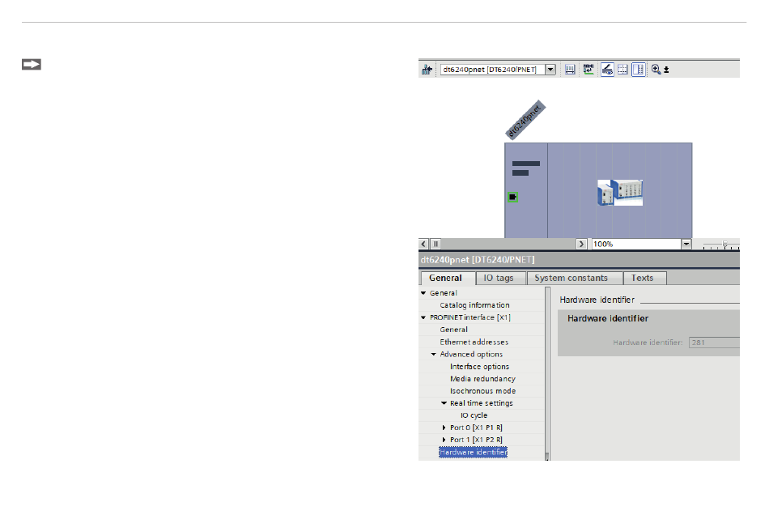Click the show address labels icon
The image size is (769, 532).
pos(588,70)
